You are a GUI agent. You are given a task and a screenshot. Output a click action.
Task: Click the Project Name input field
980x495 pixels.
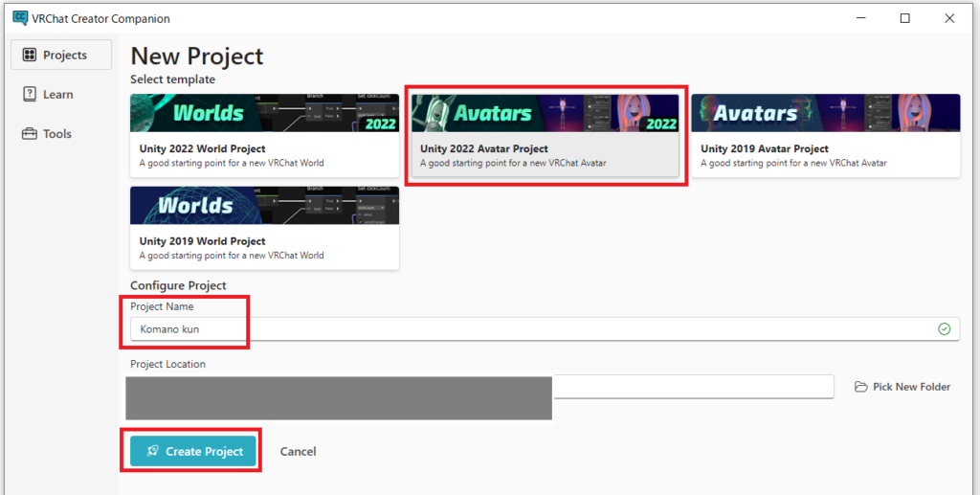[545, 328]
